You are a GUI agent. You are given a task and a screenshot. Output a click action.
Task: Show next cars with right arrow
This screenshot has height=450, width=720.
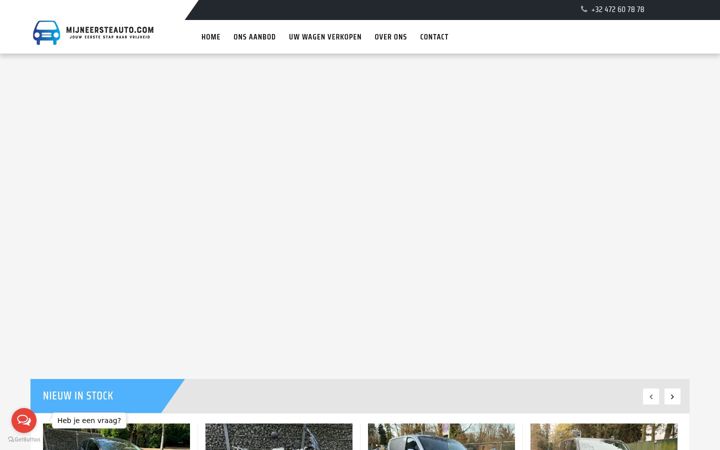click(x=672, y=396)
